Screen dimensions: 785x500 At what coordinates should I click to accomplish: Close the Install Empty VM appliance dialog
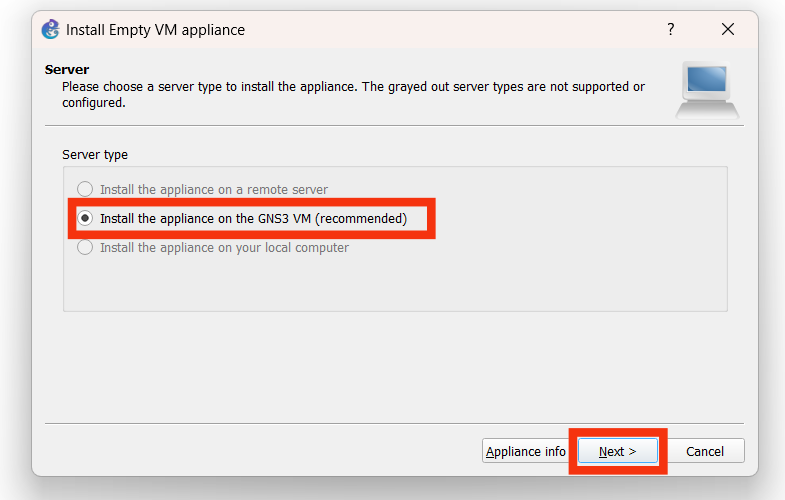728,30
